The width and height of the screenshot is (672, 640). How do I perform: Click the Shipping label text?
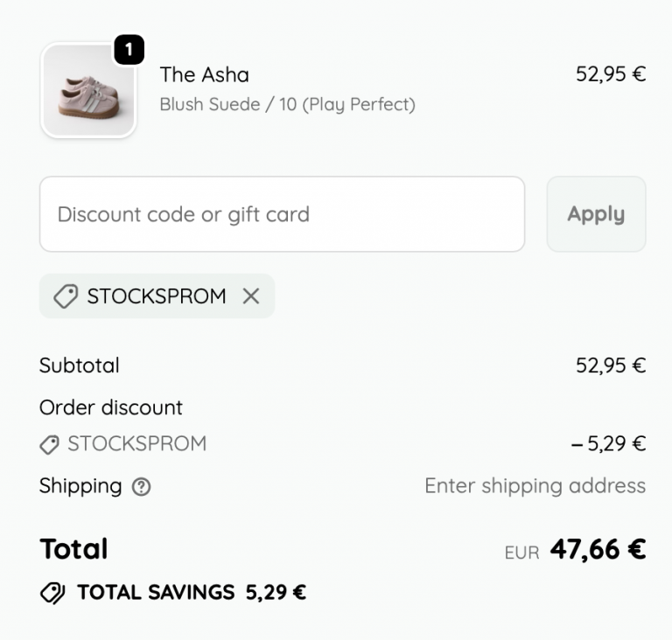[x=80, y=486]
